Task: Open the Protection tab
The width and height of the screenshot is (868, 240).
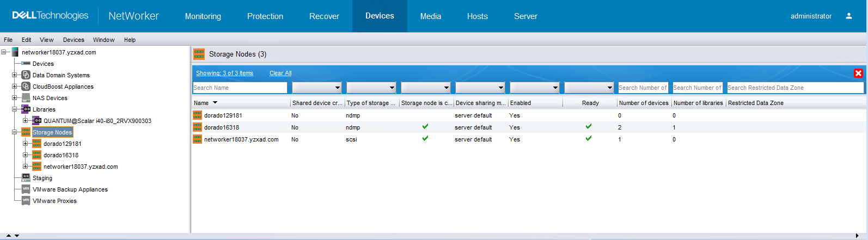Action: click(265, 16)
